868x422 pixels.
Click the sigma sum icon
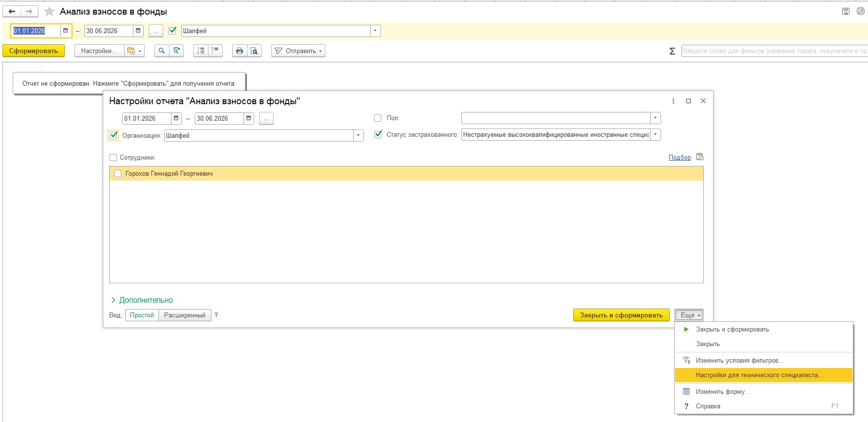pos(672,51)
